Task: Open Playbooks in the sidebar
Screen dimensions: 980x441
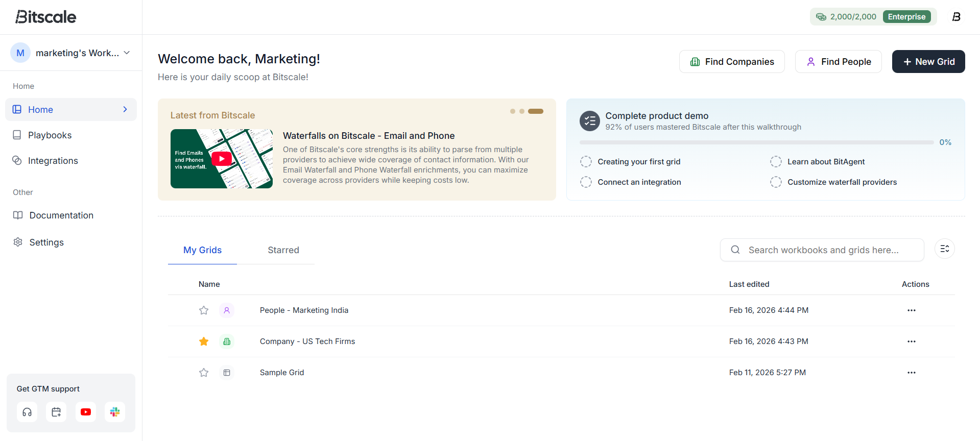Action: click(x=71, y=135)
